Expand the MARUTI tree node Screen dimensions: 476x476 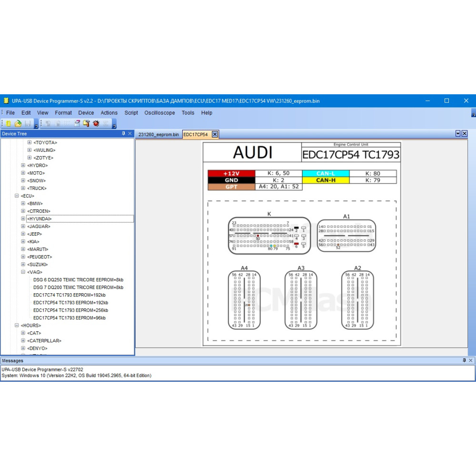pos(23,249)
